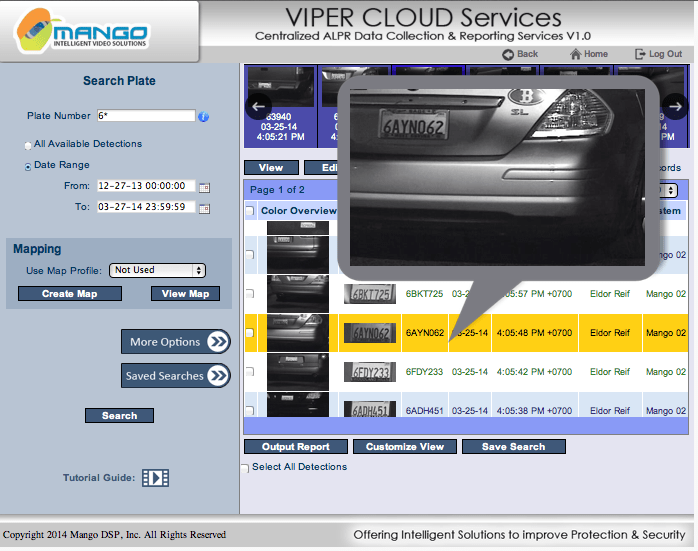Click the View button above results
The width and height of the screenshot is (698, 551).
(x=271, y=168)
